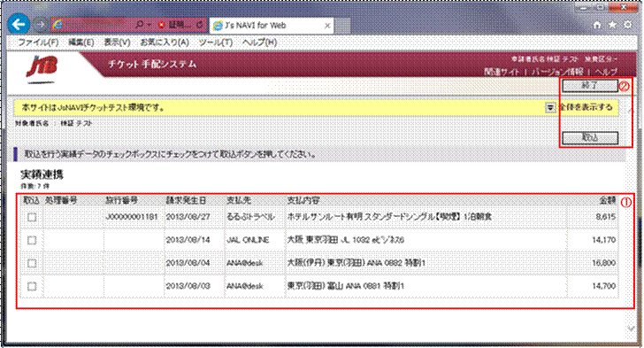Click the amount 16,800 cell
Screen dimensions: 644x348
pyautogui.click(x=603, y=263)
